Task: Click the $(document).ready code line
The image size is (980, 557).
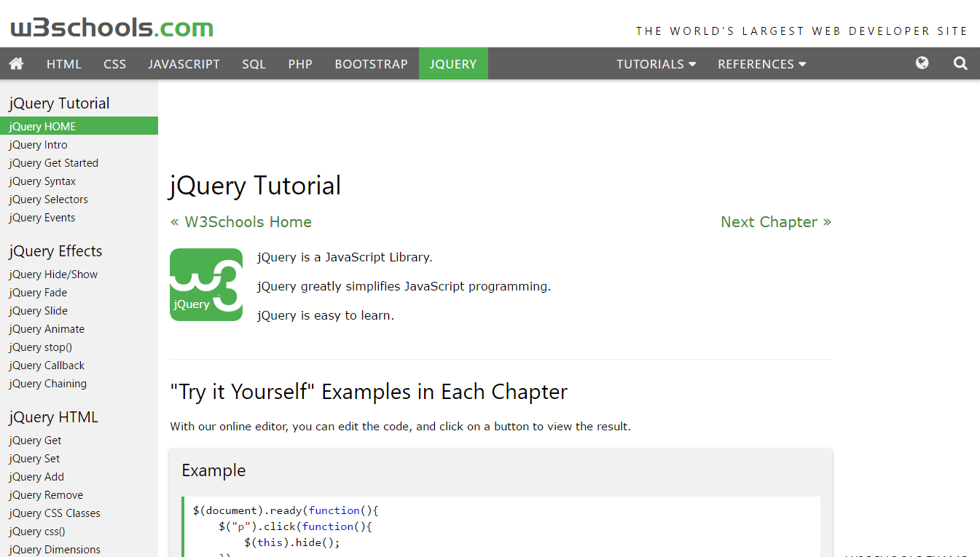Action: (x=286, y=510)
